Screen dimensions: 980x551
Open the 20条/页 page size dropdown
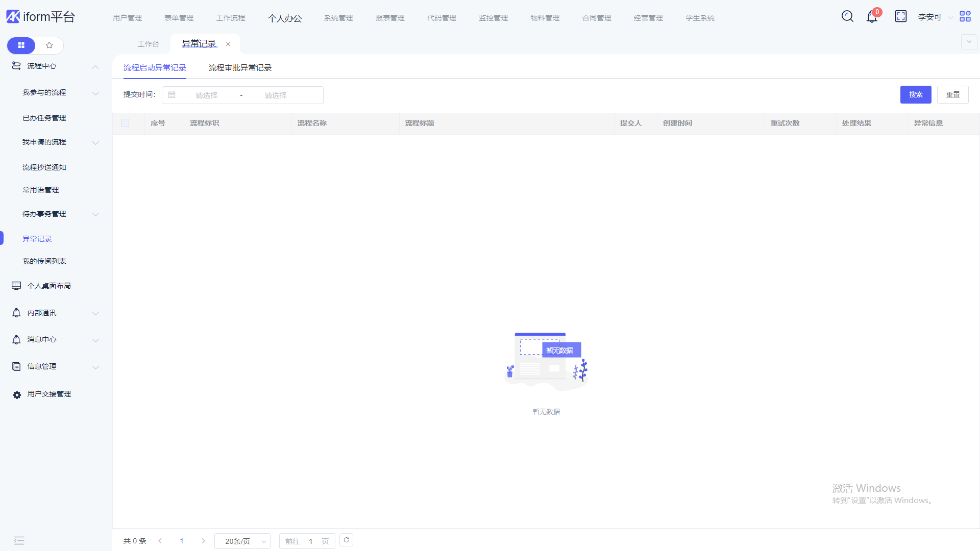click(x=242, y=541)
